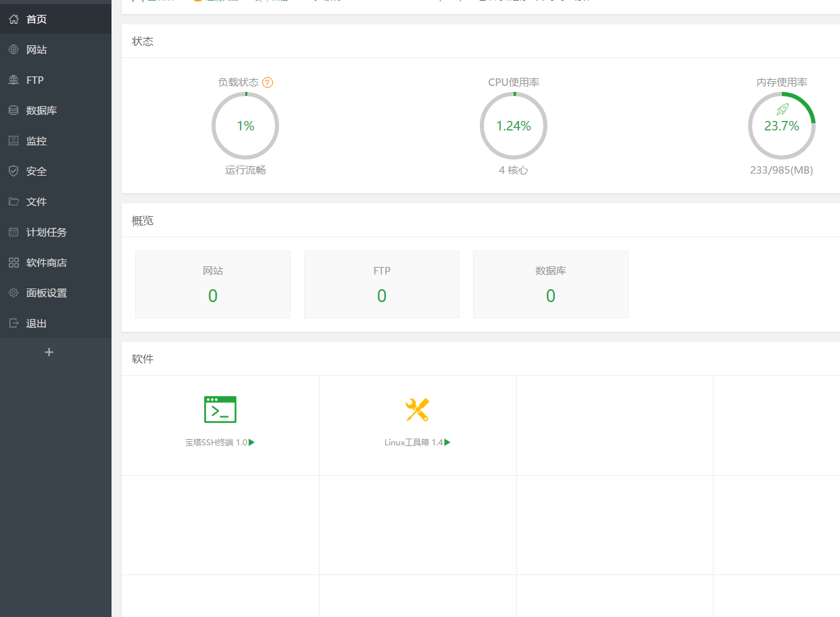Open the Linux工具箱 software icon
Image resolution: width=840 pixels, height=617 pixels.
click(x=417, y=410)
